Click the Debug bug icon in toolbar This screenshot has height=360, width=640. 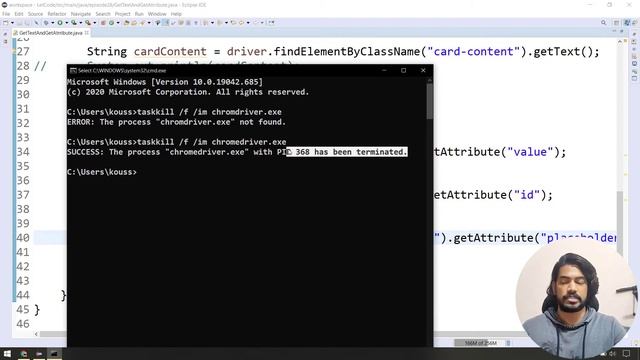coord(46,23)
